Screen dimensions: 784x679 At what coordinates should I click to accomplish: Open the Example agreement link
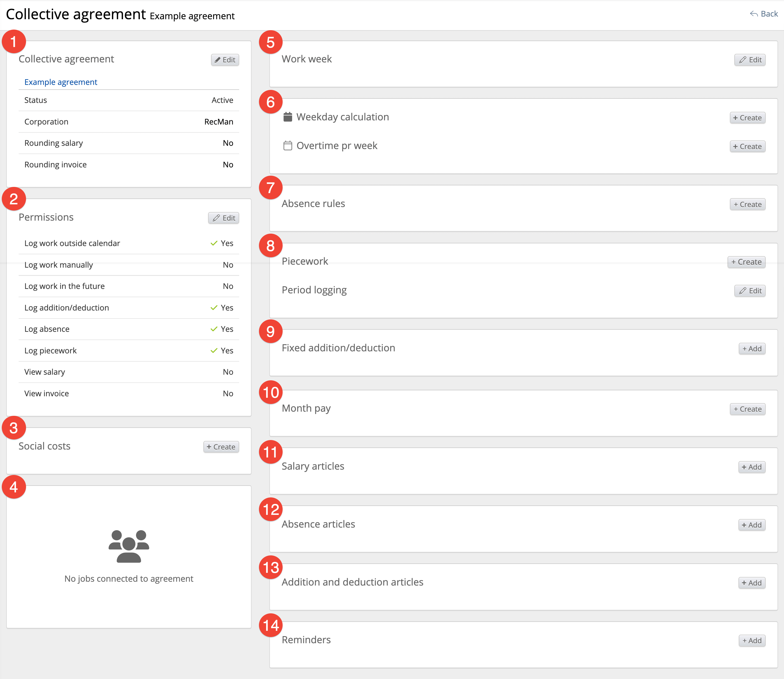click(61, 82)
